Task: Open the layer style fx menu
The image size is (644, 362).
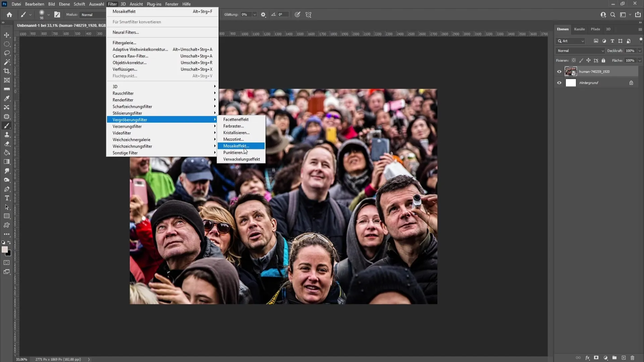Action: click(587, 358)
